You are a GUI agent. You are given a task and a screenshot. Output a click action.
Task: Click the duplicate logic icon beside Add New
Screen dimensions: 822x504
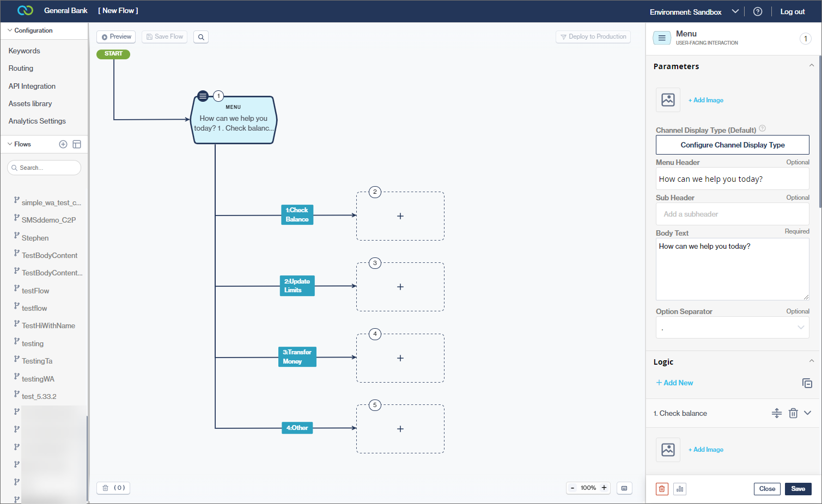coord(808,383)
